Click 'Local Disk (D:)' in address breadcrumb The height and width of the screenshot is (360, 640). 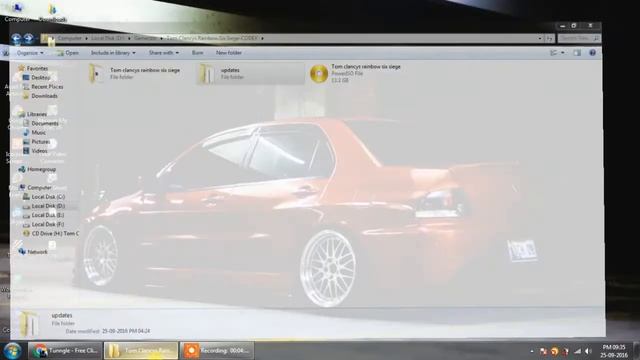pos(107,38)
